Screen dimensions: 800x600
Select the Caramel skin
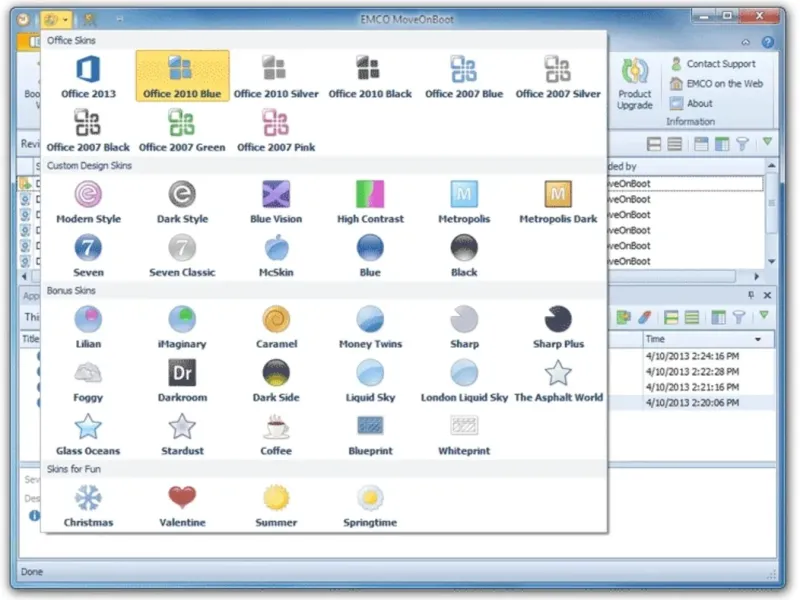tap(276, 327)
